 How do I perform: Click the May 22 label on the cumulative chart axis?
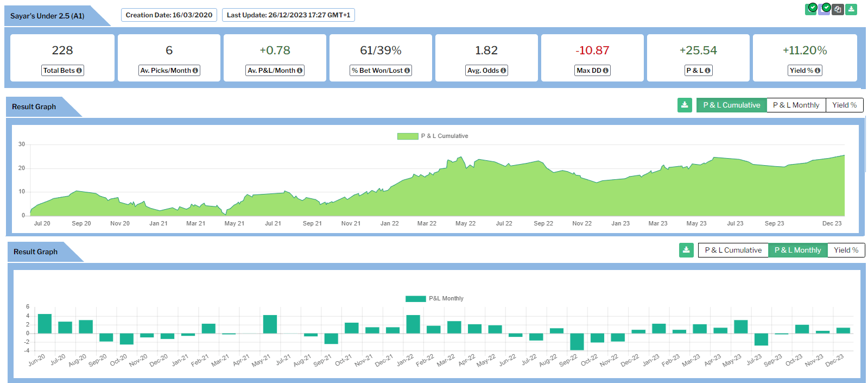[x=465, y=223]
